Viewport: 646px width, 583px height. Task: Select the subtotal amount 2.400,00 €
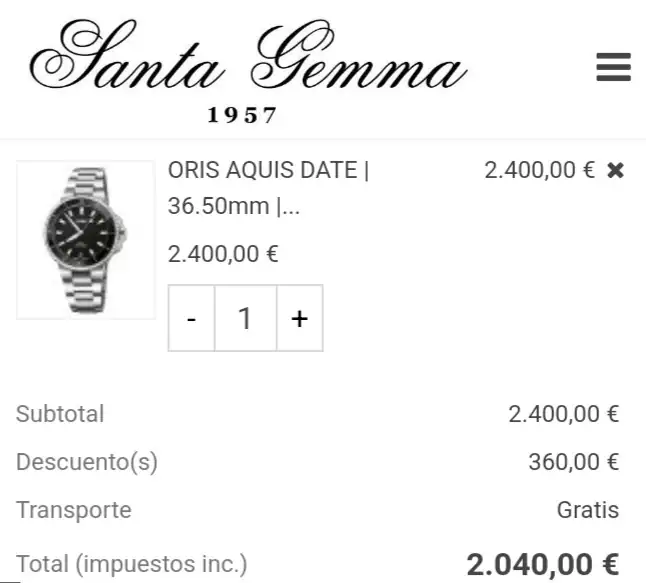[563, 414]
